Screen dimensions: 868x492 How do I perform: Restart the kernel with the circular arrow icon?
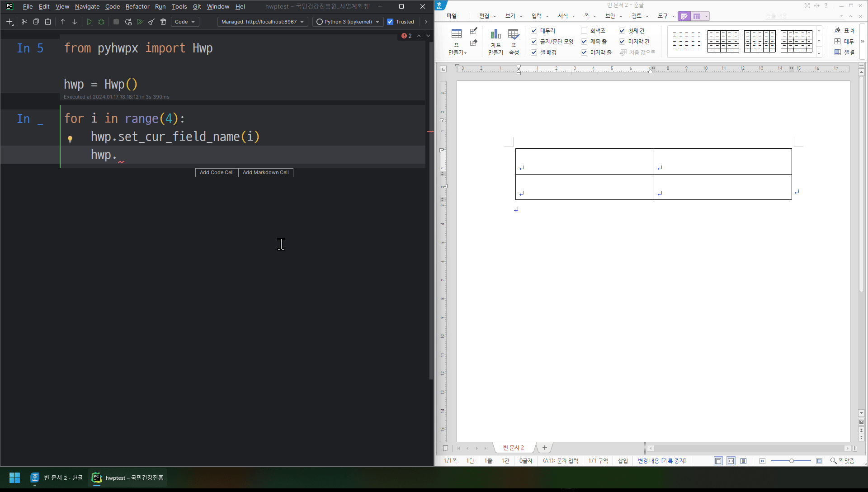tap(128, 22)
